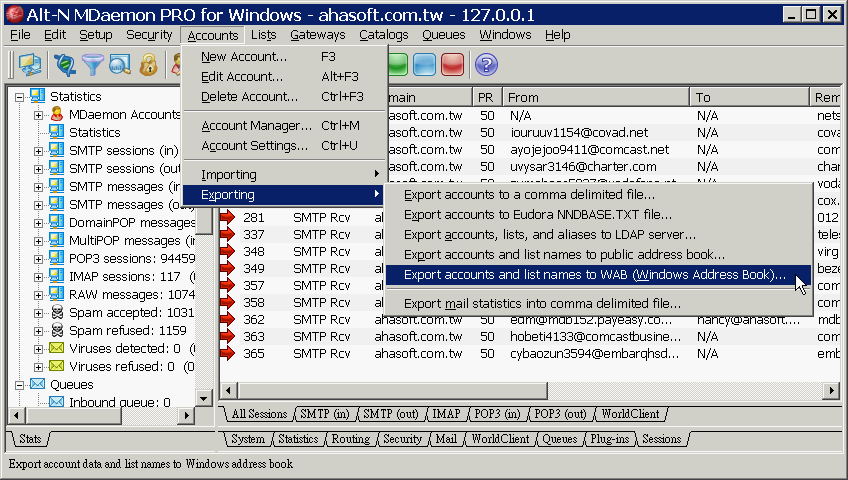Click the Statistics root node icon

point(37,96)
